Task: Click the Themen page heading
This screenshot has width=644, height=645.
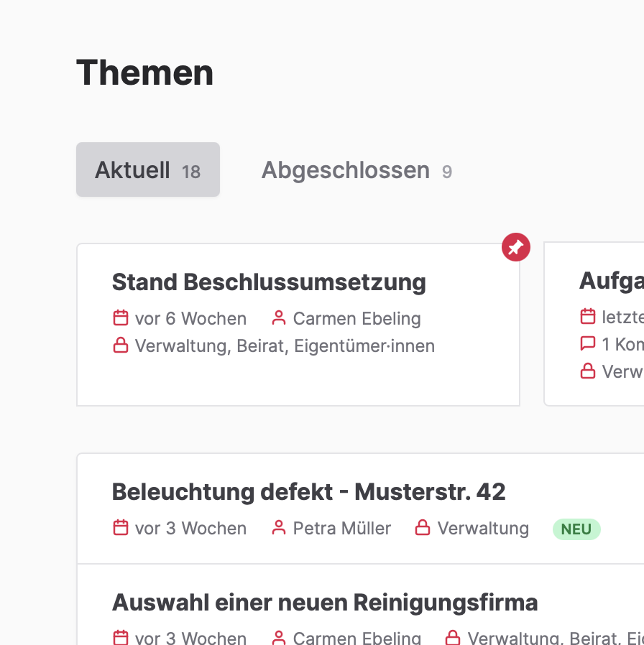Action: 145,73
